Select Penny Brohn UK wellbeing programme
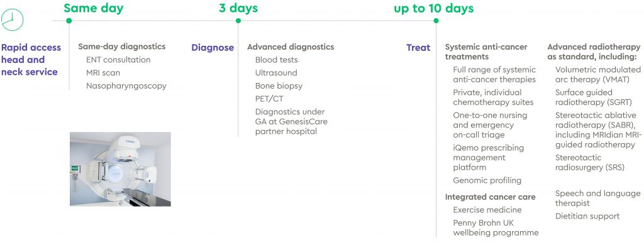 pyautogui.click(x=496, y=228)
